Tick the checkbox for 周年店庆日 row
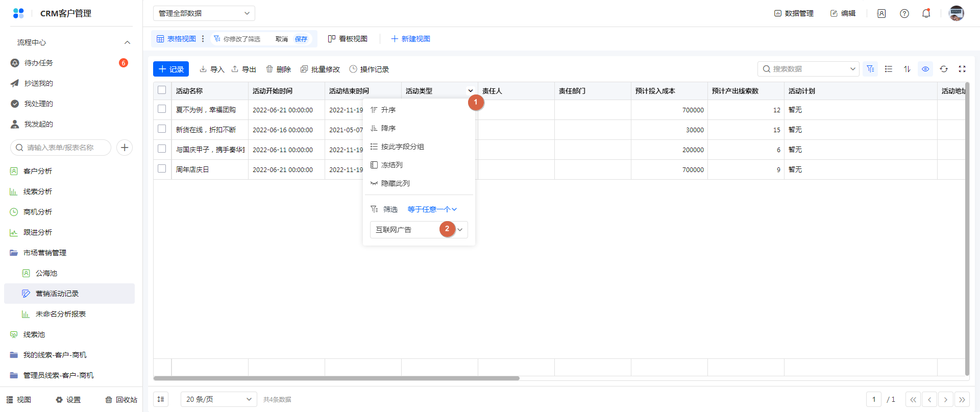The height and width of the screenshot is (412, 980). pyautogui.click(x=162, y=169)
